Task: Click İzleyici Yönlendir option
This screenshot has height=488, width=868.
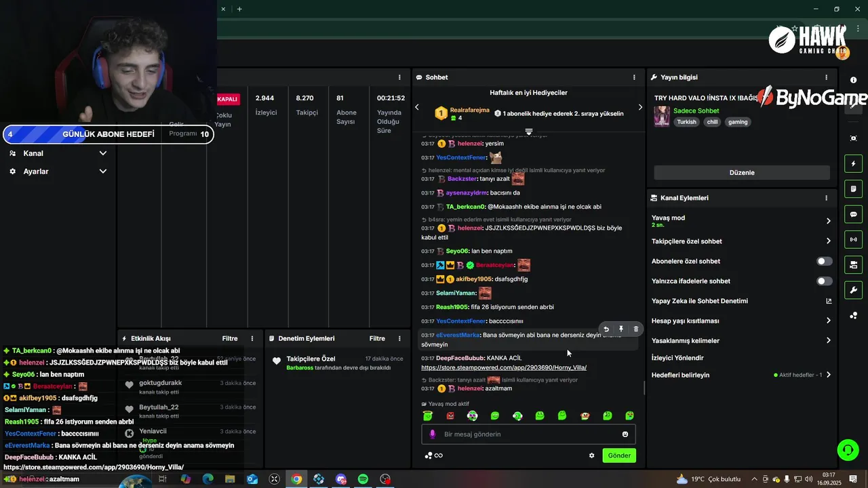Action: (x=677, y=358)
